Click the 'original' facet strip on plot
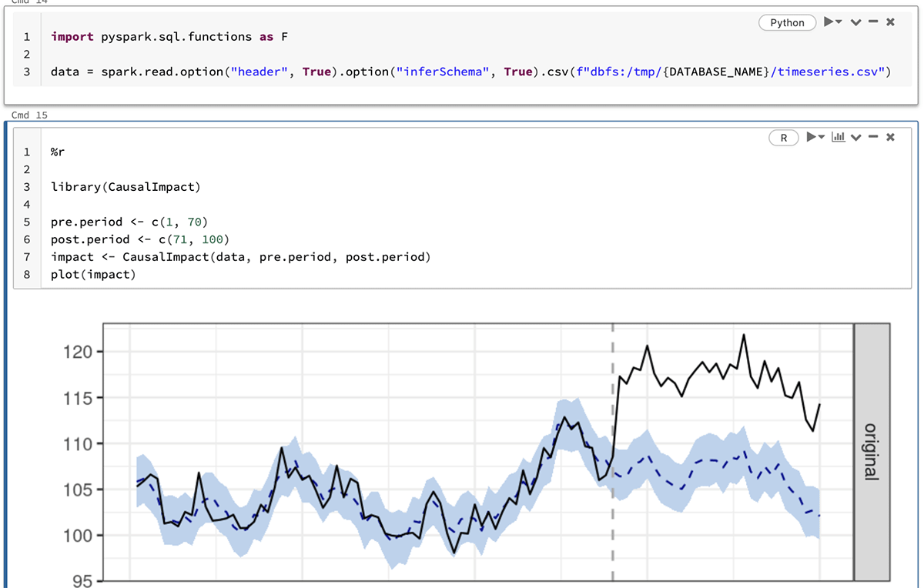 pyautogui.click(x=871, y=451)
